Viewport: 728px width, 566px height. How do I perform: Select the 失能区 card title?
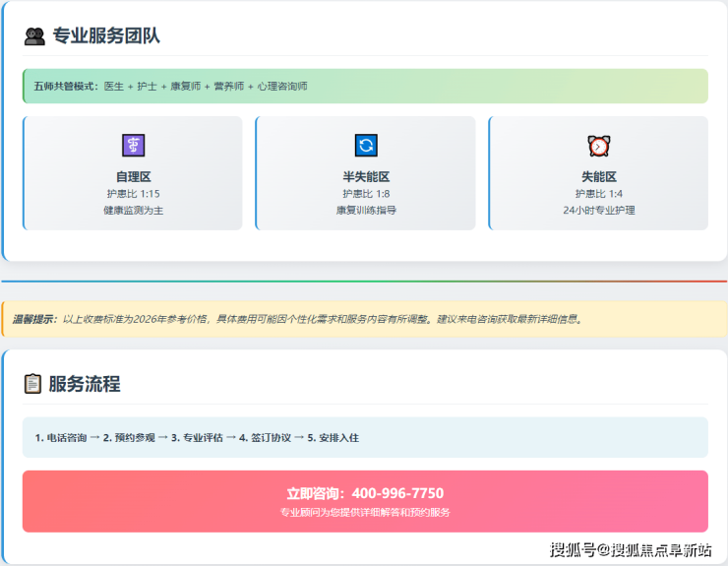pyautogui.click(x=598, y=176)
